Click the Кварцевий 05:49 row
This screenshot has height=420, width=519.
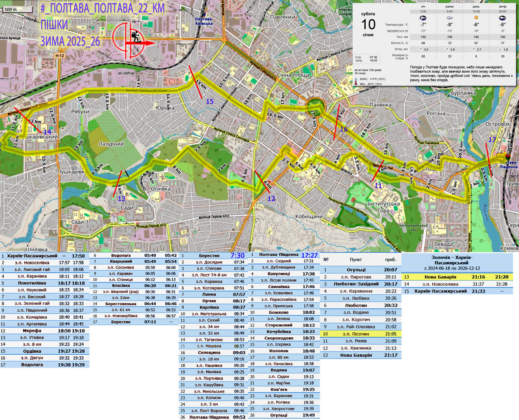(134, 261)
